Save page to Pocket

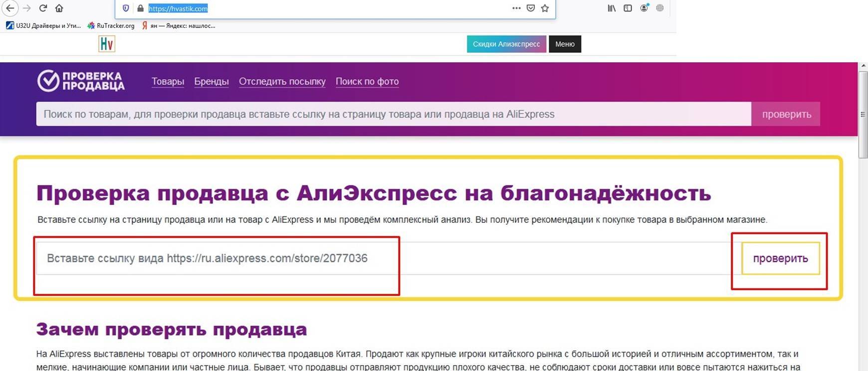point(531,8)
